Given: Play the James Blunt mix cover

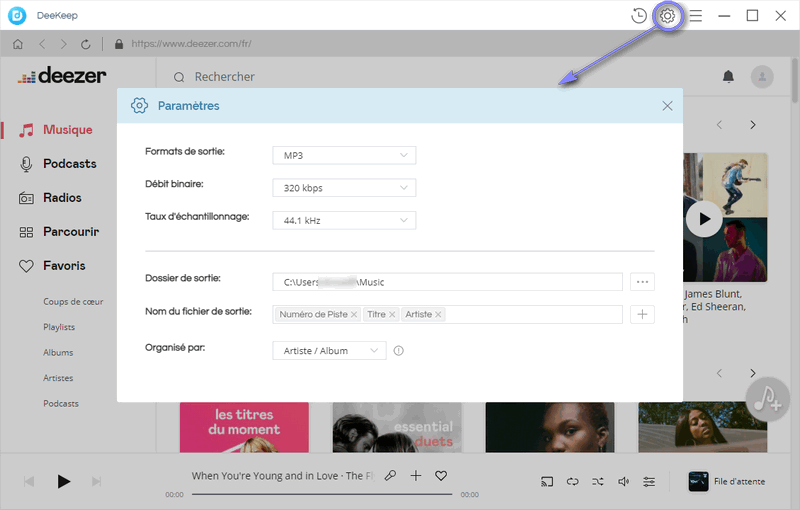Looking at the screenshot, I should coord(704,219).
